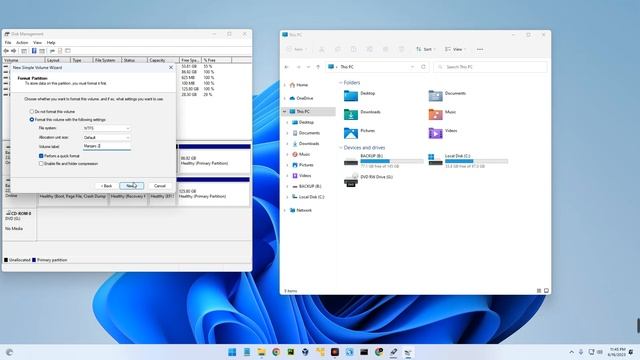Switch to large thumbnails view icon in status bar
640x360 pixels.
tap(547, 291)
